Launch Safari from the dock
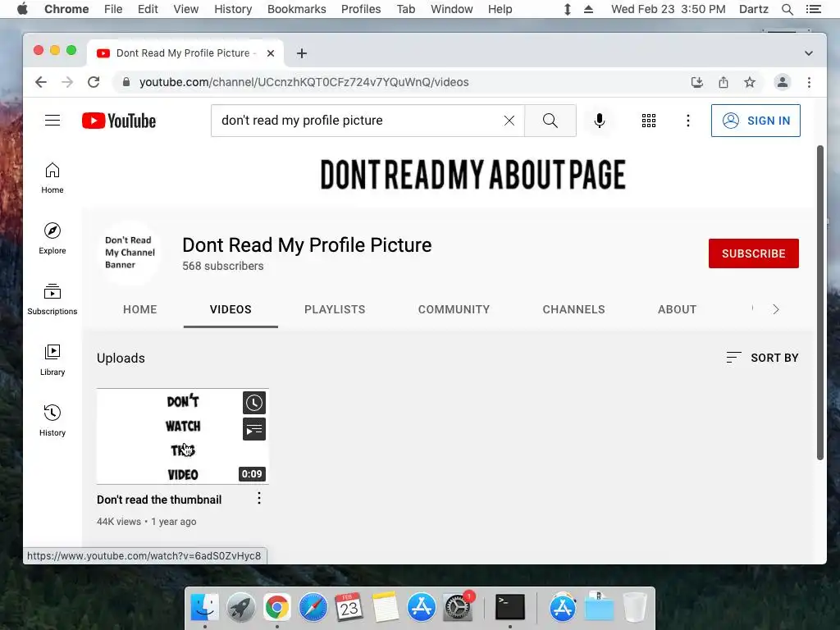This screenshot has width=840, height=630. [313, 607]
